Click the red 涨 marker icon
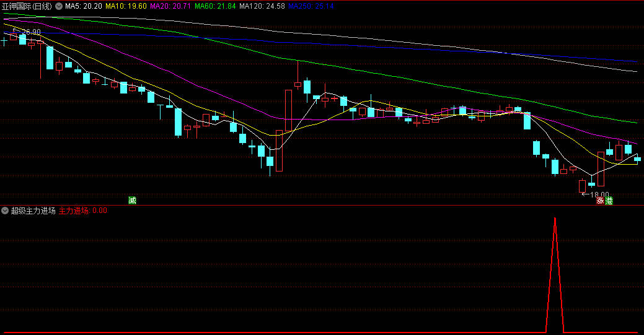Screen dimensions: 644x335 pyautogui.click(x=600, y=201)
